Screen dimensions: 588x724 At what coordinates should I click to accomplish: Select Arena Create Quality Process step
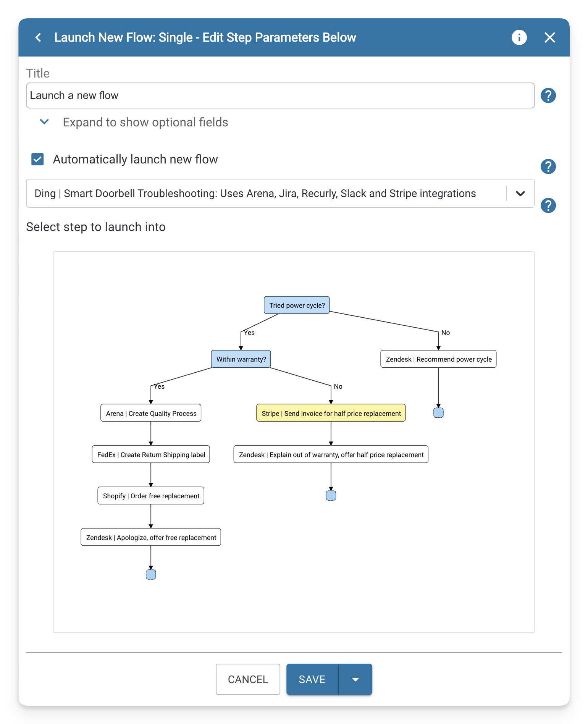[x=151, y=413]
